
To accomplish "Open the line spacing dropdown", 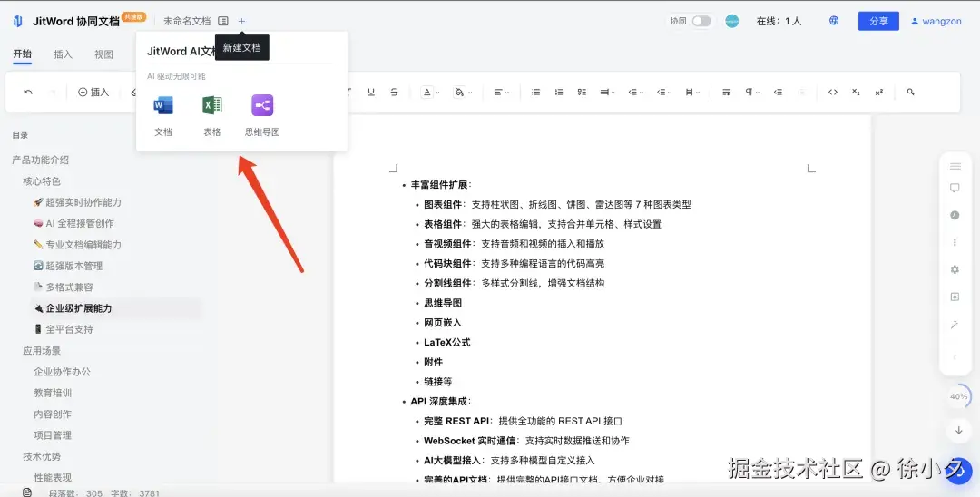I will [x=607, y=92].
